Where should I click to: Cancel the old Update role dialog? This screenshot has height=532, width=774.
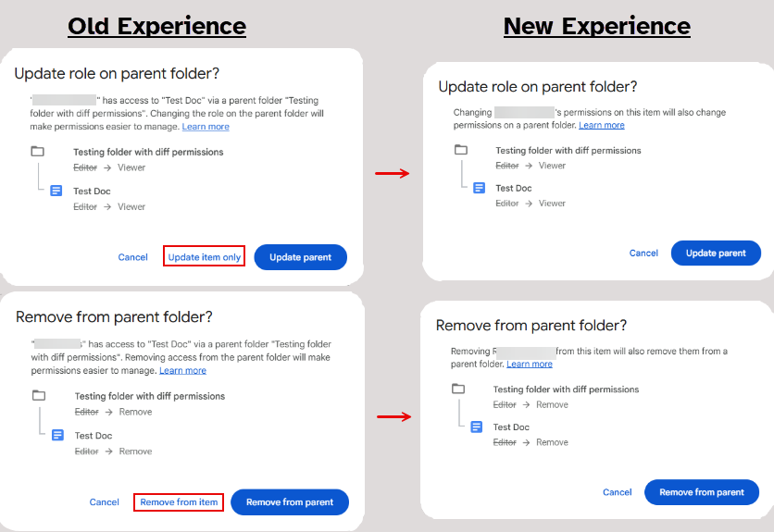[132, 257]
